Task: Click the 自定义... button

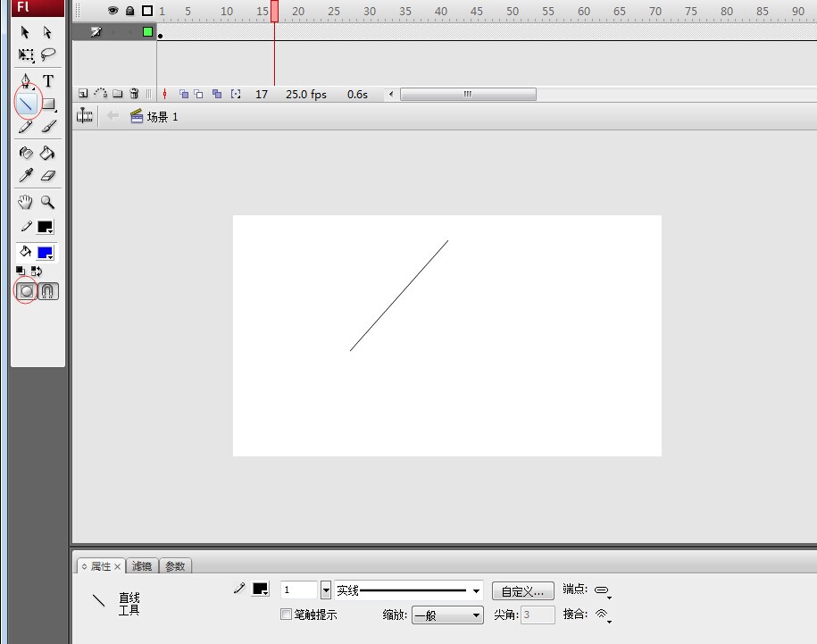Action: tap(522, 591)
